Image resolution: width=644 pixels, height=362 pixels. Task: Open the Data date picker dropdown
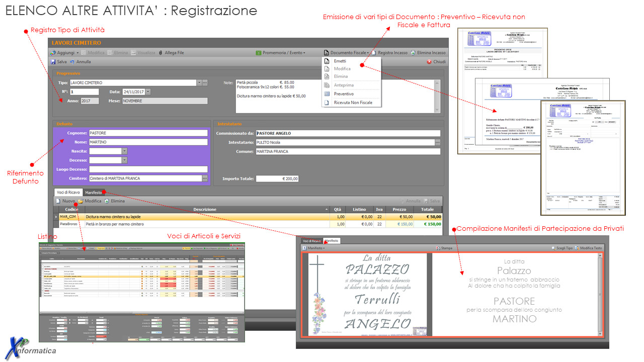(148, 92)
